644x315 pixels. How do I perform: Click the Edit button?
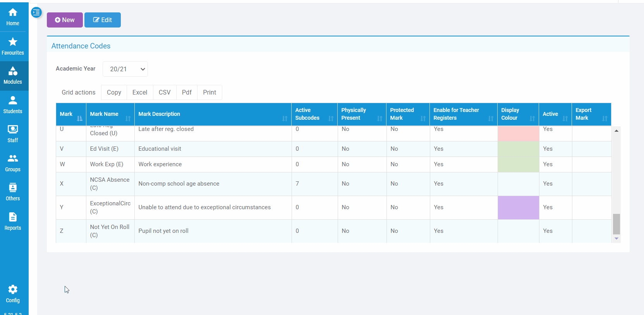tap(103, 20)
